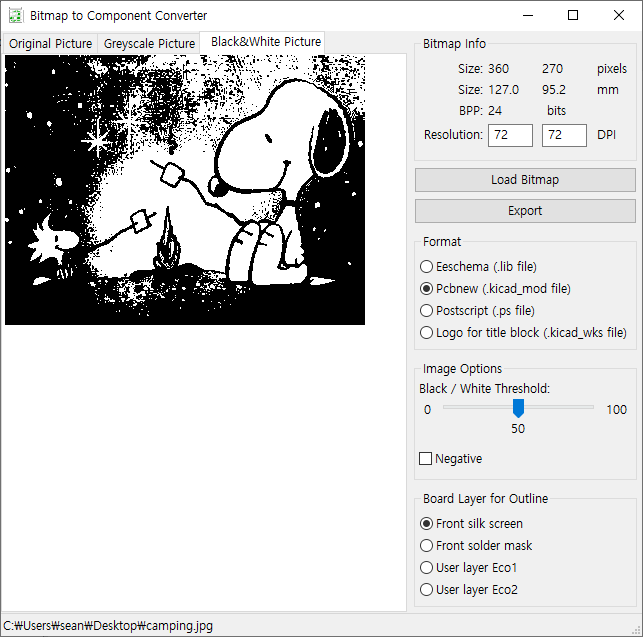Viewport: 643px width, 637px height.
Task: Click the Black / White Threshold slider handle
Action: point(518,408)
